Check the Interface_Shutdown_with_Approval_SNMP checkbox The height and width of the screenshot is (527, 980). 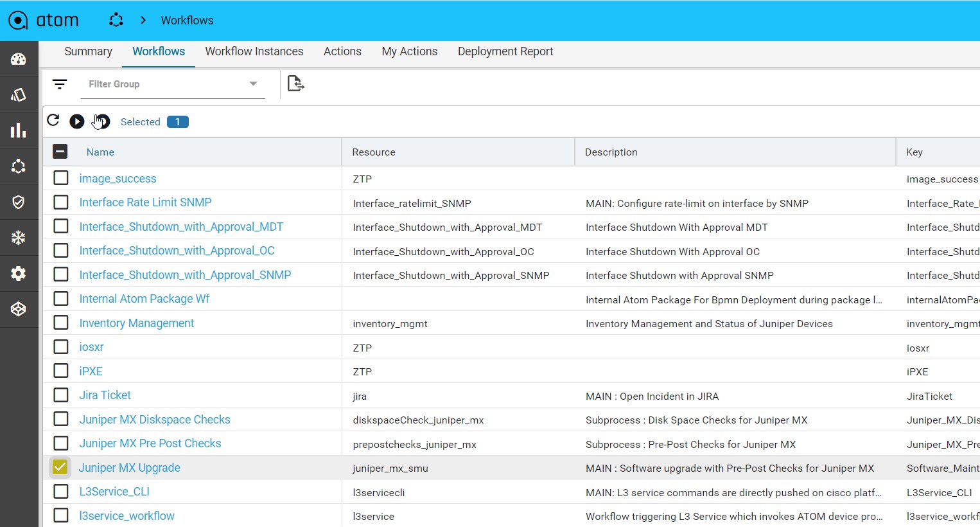[x=61, y=274]
